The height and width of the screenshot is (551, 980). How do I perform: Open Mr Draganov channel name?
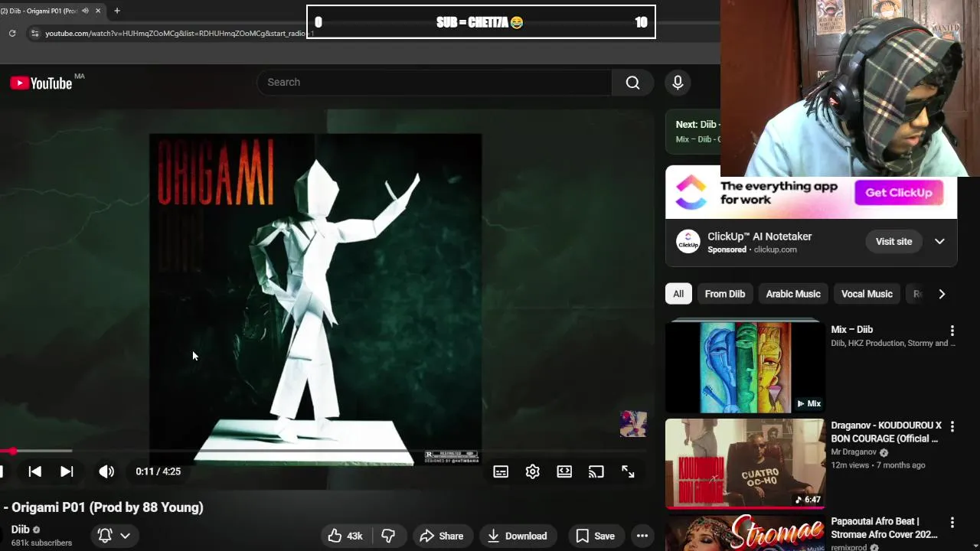854,452
